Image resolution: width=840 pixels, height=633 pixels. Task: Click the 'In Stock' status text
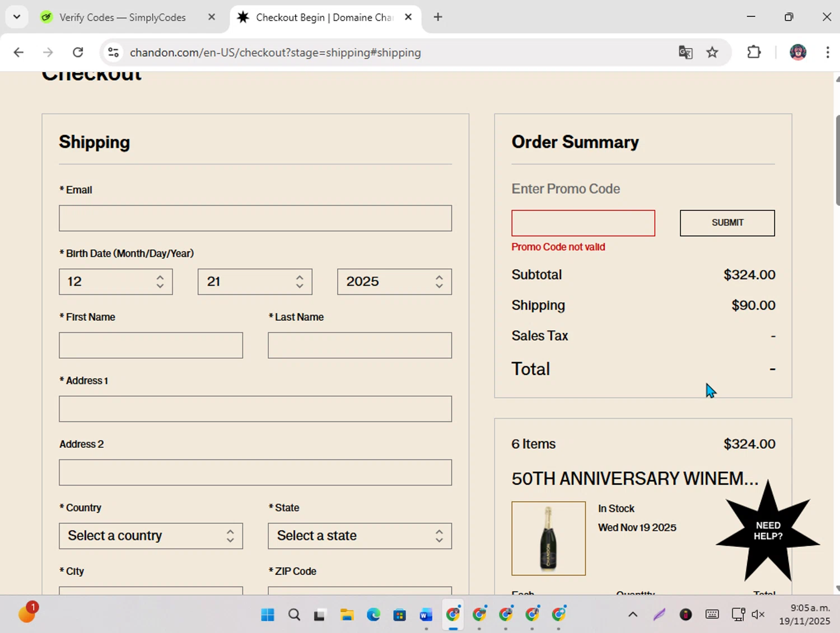(x=616, y=508)
